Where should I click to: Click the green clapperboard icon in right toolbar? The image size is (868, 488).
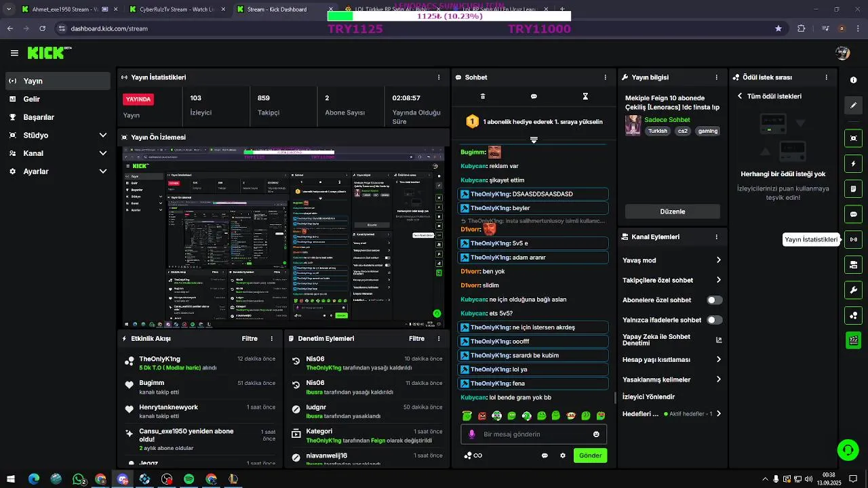click(x=853, y=340)
